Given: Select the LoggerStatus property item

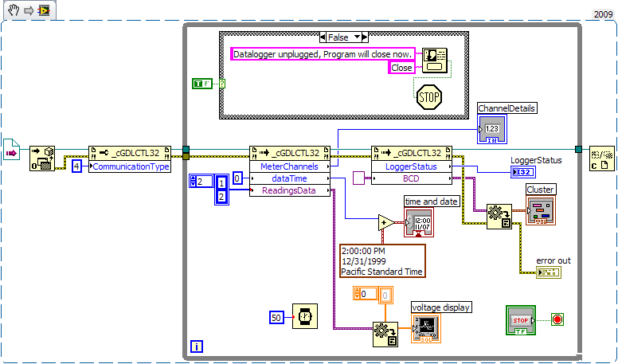Looking at the screenshot, I should (x=411, y=166).
